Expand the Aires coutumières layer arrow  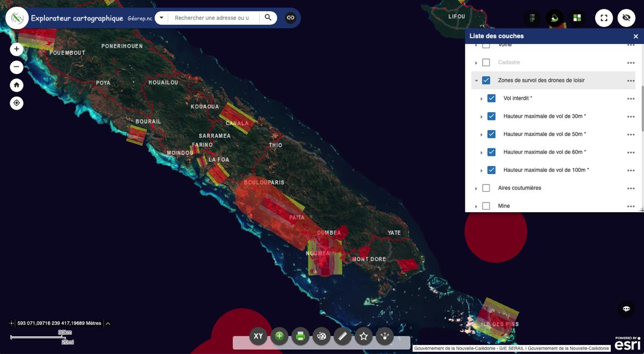click(x=476, y=189)
